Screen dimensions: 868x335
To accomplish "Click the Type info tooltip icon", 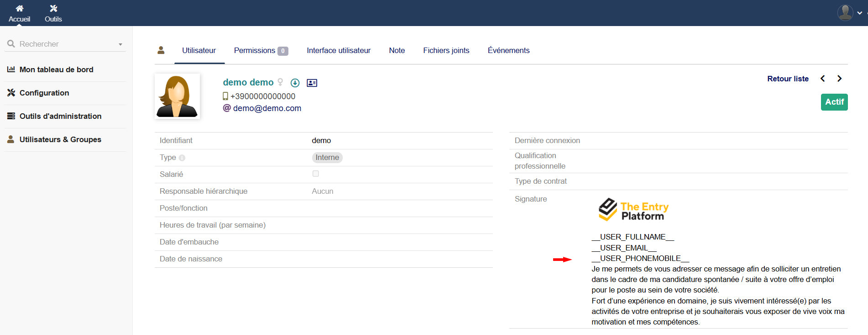I will point(182,158).
